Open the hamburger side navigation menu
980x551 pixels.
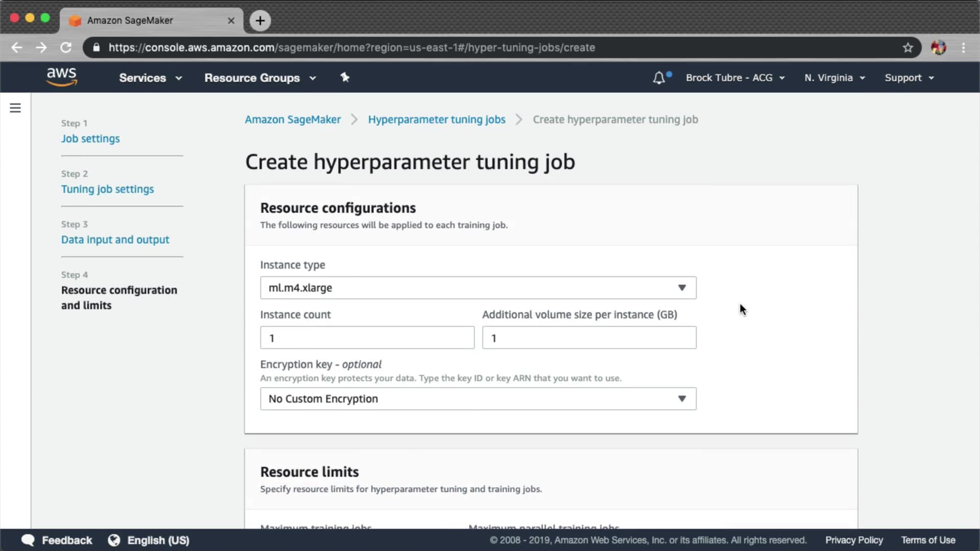pyautogui.click(x=15, y=108)
